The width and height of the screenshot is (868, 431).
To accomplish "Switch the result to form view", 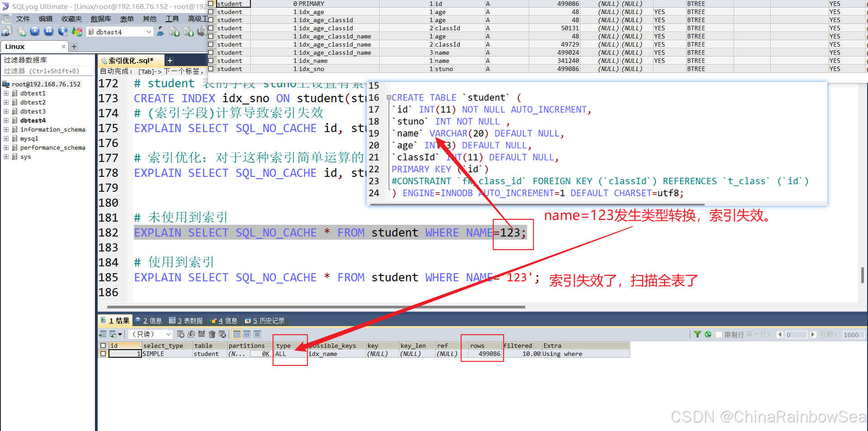I will pyautogui.click(x=247, y=334).
